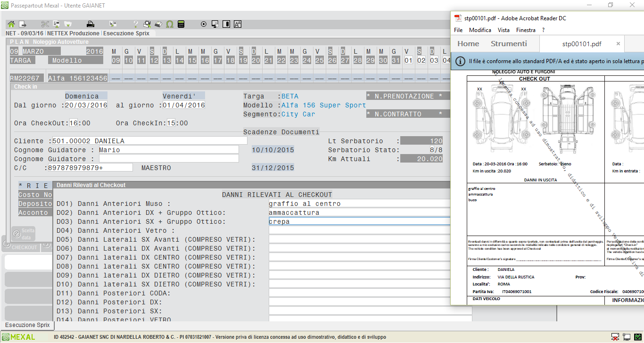The width and height of the screenshot is (644, 343).
Task: Open the magnifier search document icon
Action: (147, 24)
